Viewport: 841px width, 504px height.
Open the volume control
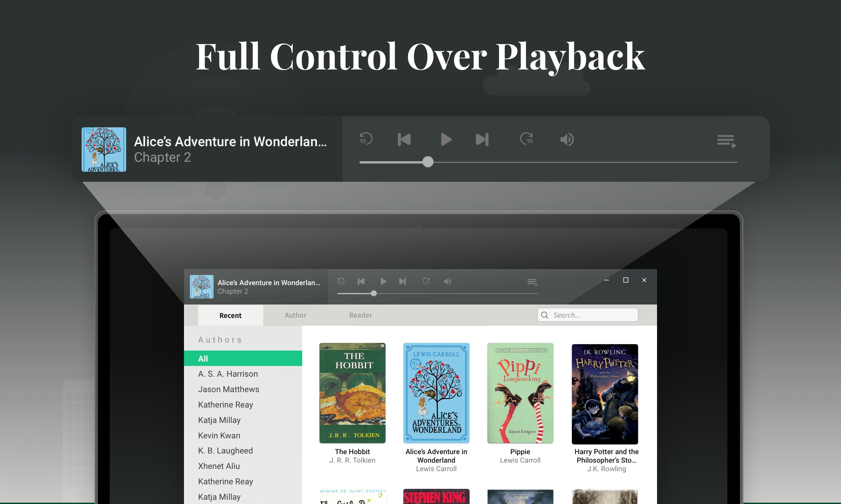[567, 139]
